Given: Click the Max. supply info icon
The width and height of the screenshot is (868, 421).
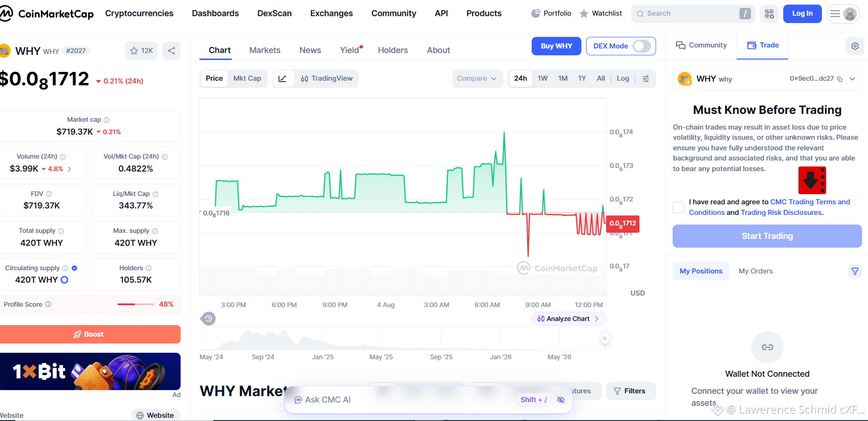Looking at the screenshot, I should [x=155, y=231].
